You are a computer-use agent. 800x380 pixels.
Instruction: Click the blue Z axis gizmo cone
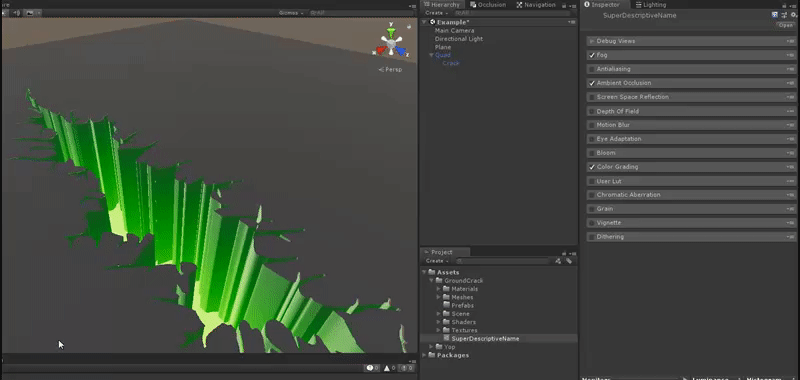(401, 51)
